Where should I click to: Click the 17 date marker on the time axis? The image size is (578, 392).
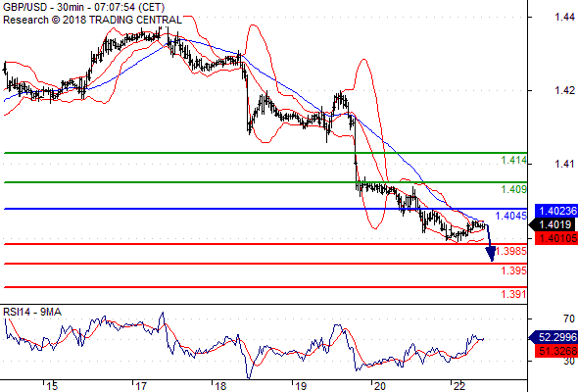[140, 386]
